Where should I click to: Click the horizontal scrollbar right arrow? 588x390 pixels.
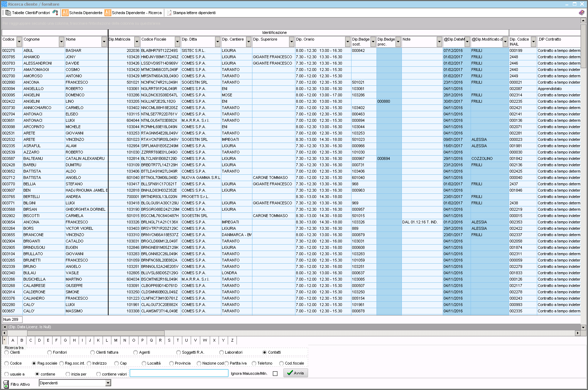(x=577, y=333)
